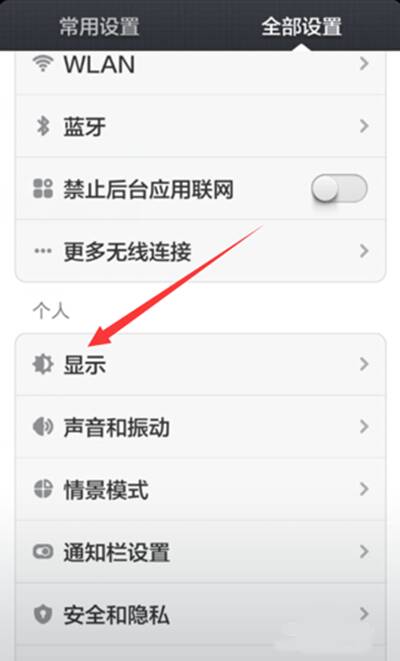
Task: Toggle the 禁止后台应用联网 switch
Action: coord(339,188)
